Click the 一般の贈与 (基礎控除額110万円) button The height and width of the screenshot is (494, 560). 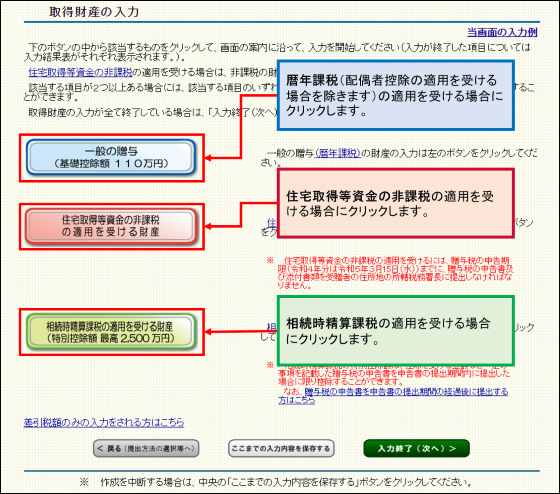tap(111, 157)
